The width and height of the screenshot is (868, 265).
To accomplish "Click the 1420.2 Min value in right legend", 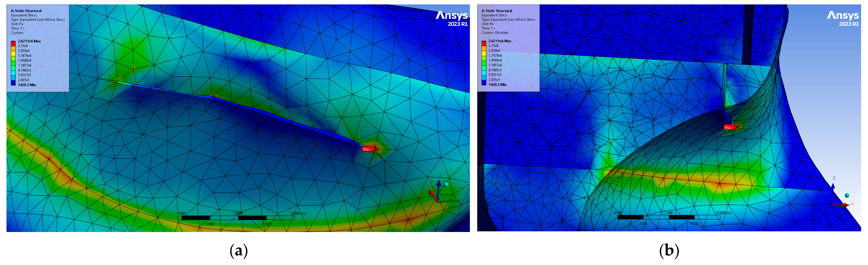I will coord(497,85).
